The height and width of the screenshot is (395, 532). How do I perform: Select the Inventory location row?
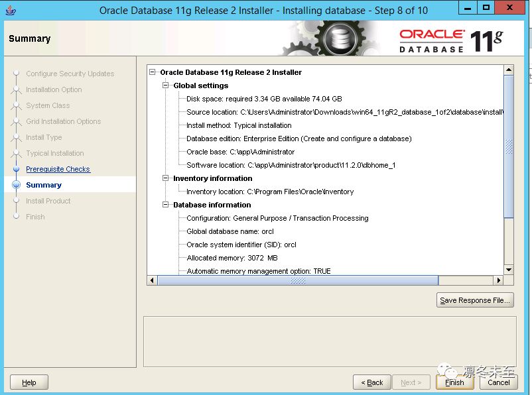point(270,192)
